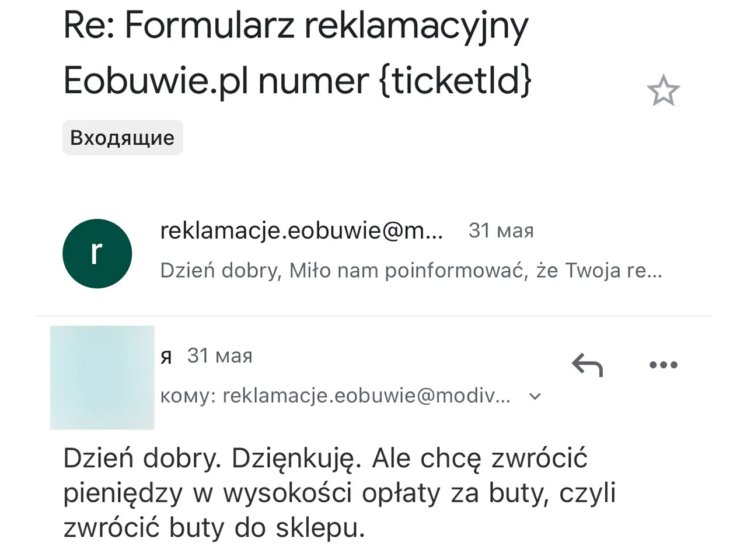Click the word "numer" in the subject

pos(313,80)
